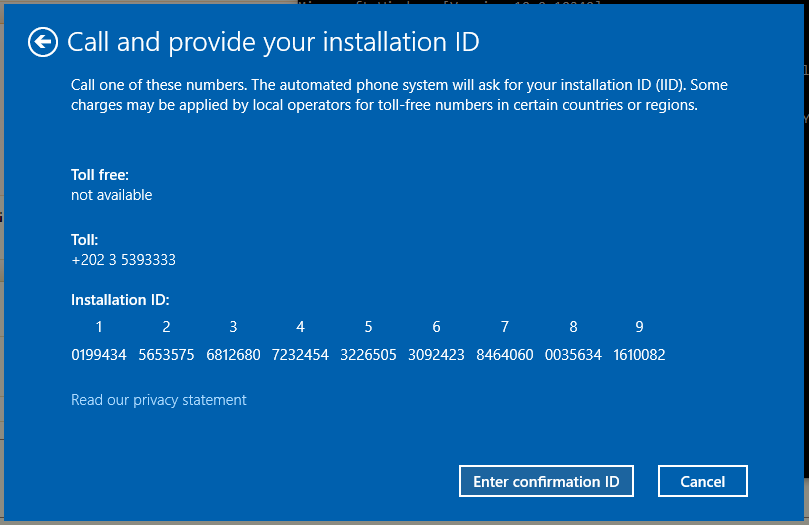Click the 'not available' toll free text
Screen dimensions: 809x525
coord(111,195)
